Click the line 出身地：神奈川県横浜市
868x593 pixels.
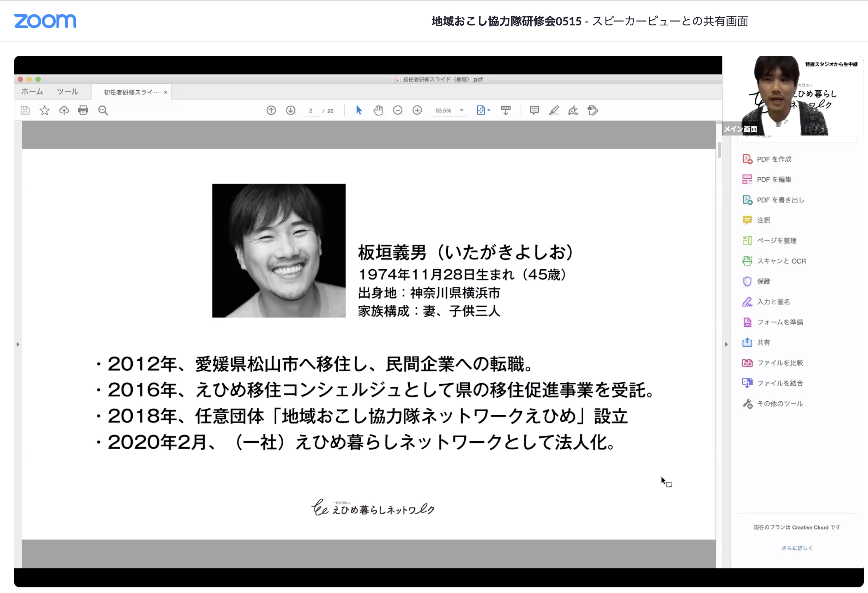pyautogui.click(x=429, y=293)
